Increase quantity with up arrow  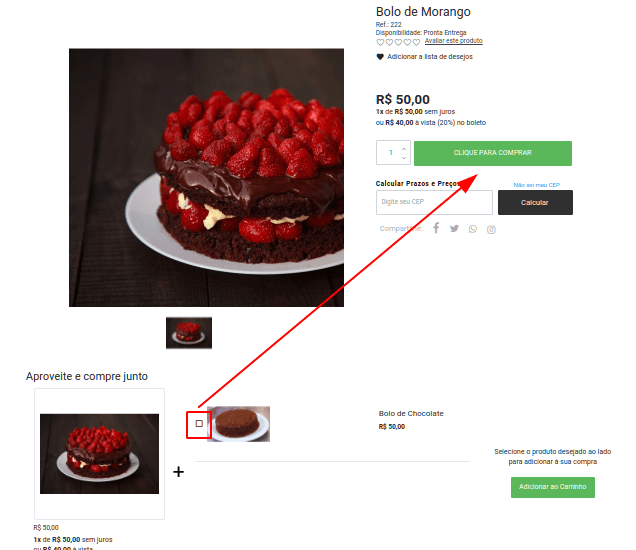[404, 148]
